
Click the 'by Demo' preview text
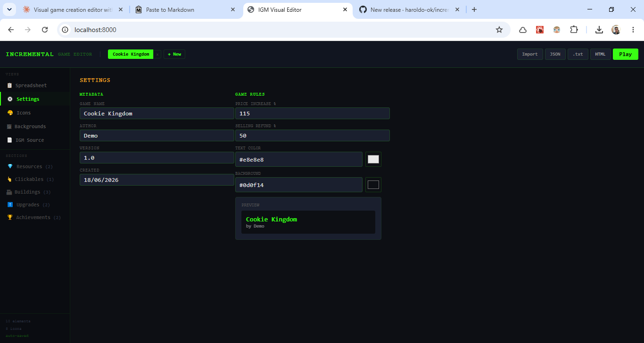point(255,226)
